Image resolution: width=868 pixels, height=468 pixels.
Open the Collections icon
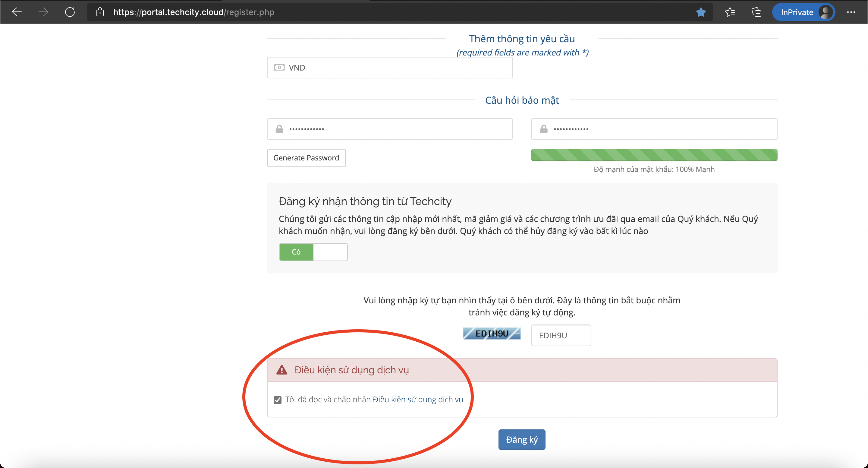756,12
